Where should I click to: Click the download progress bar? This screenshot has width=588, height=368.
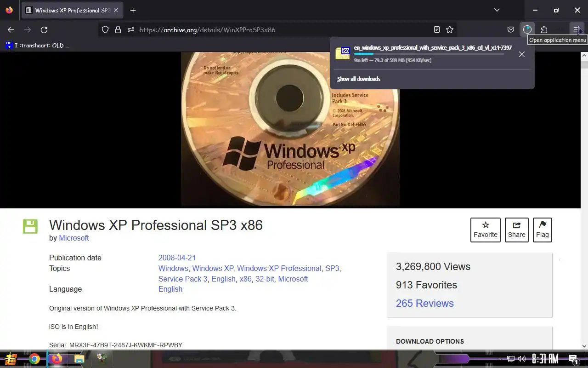[x=429, y=54]
